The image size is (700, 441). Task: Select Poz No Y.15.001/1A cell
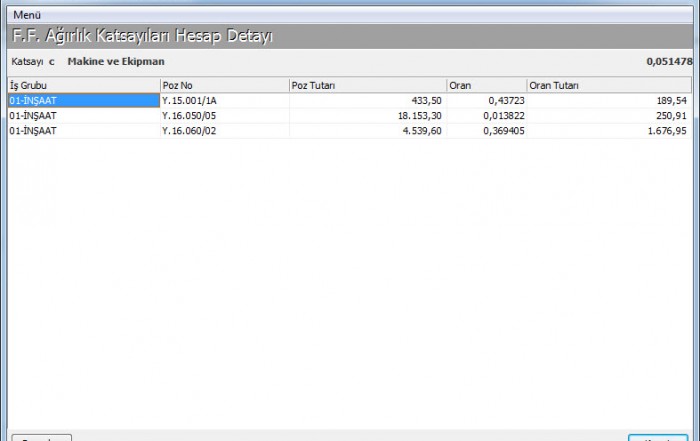click(x=224, y=101)
